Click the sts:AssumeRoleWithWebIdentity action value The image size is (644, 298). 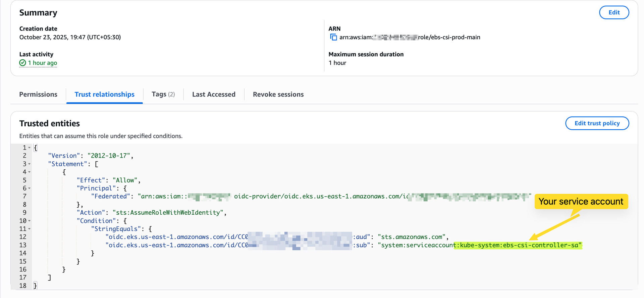coord(168,213)
